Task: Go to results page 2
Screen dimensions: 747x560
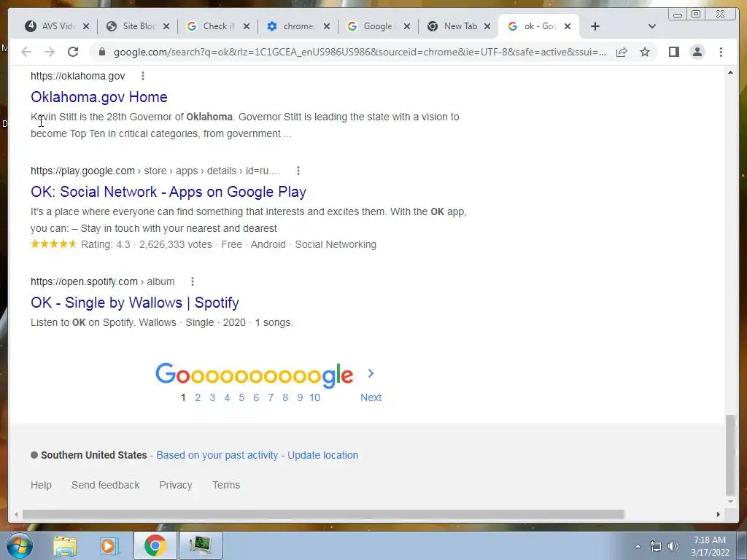Action: [198, 397]
